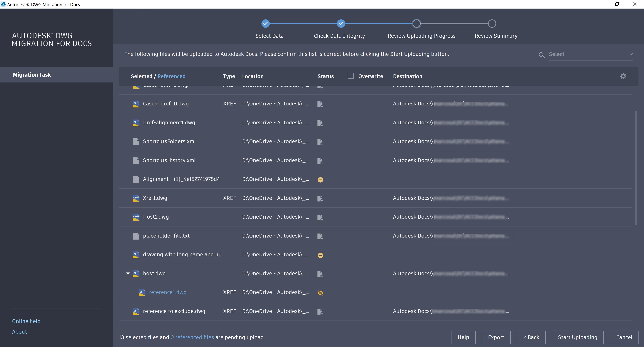644x347 pixels.
Task: Click the Export button
Action: (x=496, y=337)
